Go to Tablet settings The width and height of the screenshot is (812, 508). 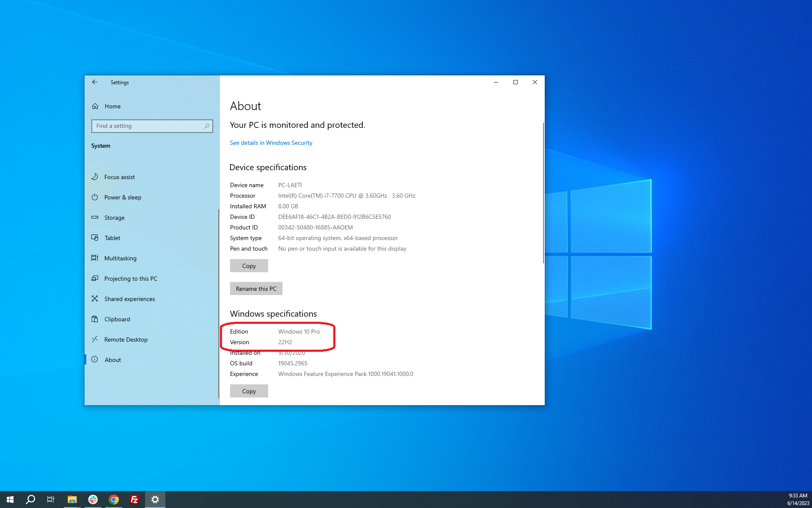pyautogui.click(x=112, y=238)
